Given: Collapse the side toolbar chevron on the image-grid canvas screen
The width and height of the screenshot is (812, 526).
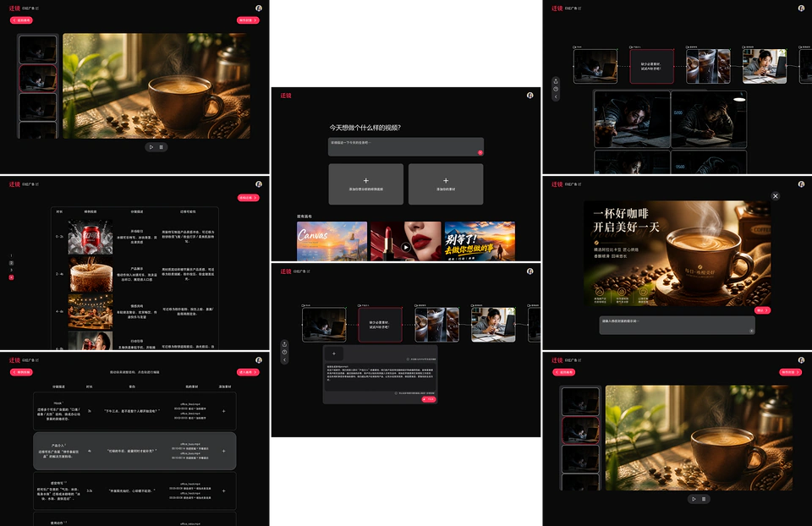Looking at the screenshot, I should click(556, 96).
